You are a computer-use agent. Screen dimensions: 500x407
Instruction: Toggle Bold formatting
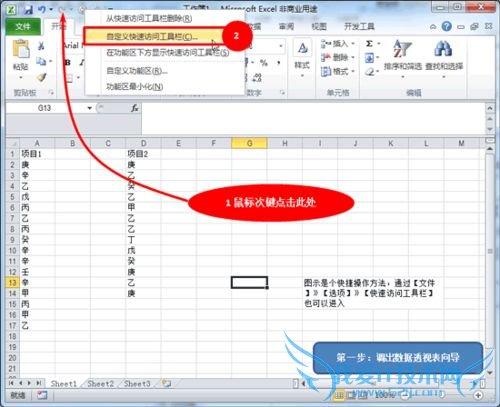click(68, 62)
